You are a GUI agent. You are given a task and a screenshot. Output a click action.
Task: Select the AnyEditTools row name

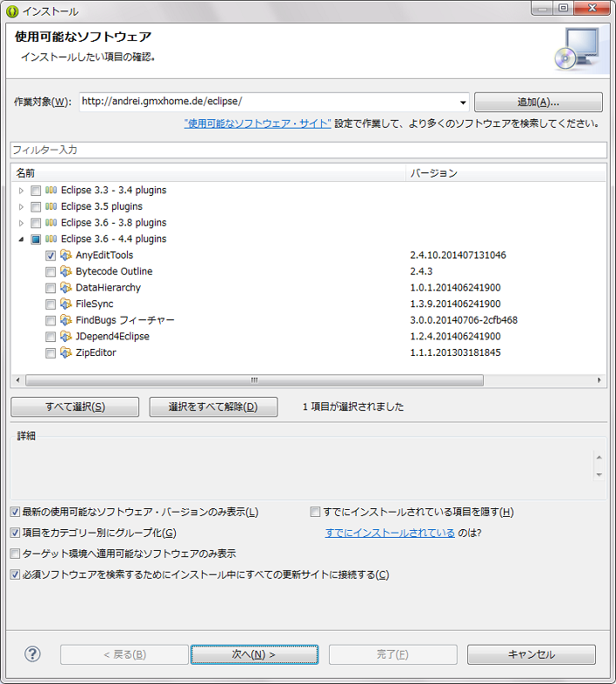tap(104, 255)
